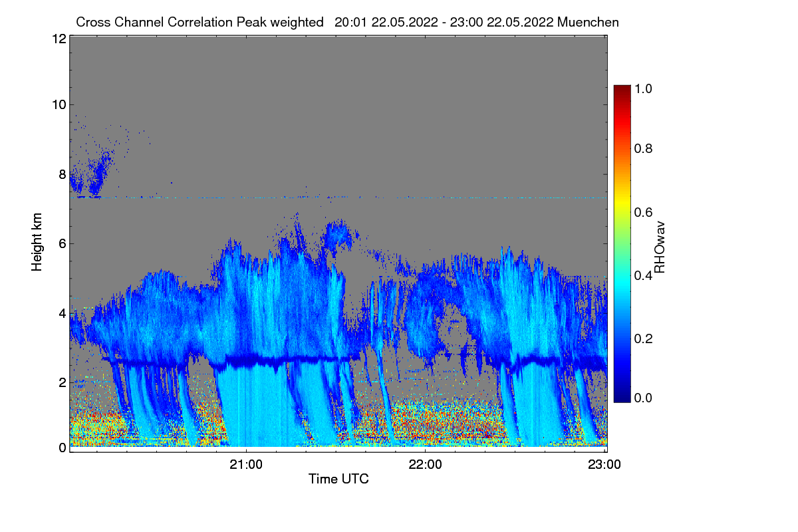The width and height of the screenshot is (798, 532).
Task: Click the '21:00' time tick label
Action: point(246,464)
